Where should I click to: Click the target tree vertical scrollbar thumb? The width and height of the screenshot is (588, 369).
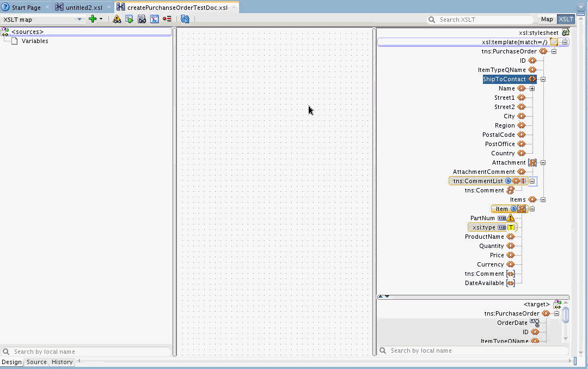[566, 314]
